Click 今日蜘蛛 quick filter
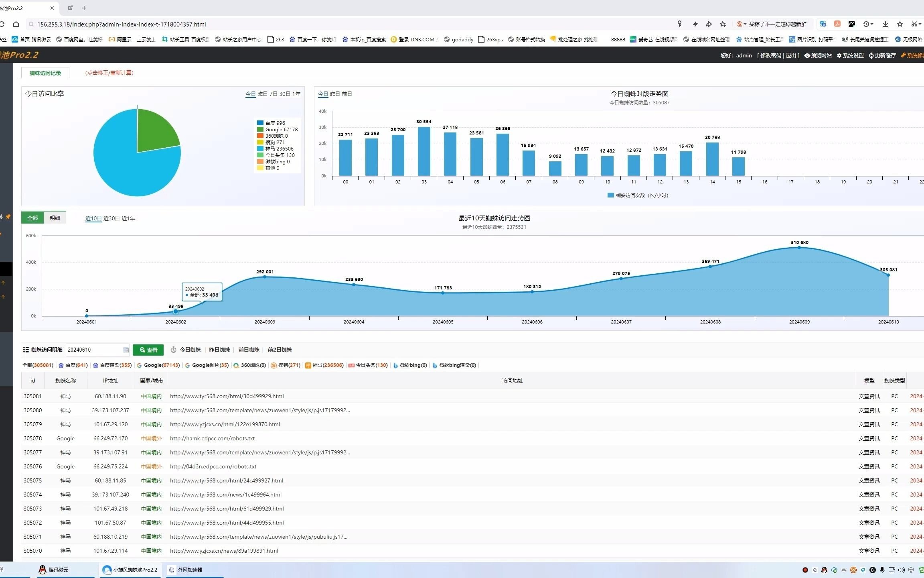The height and width of the screenshot is (578, 924). click(x=190, y=350)
